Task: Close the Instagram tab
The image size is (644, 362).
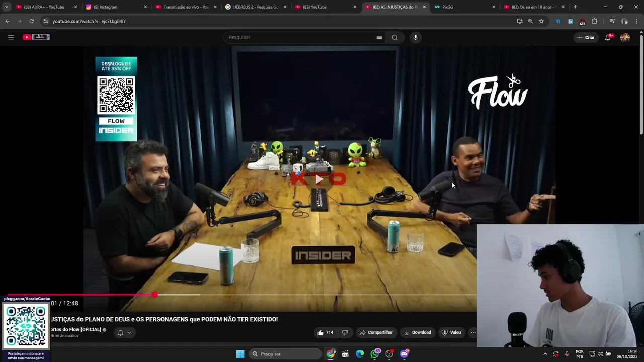Action: coord(145,7)
